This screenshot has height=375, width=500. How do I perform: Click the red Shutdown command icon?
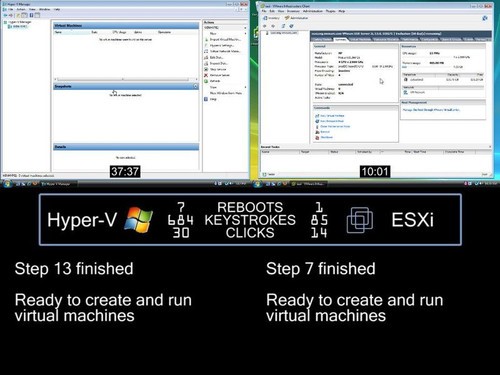pyautogui.click(x=317, y=137)
